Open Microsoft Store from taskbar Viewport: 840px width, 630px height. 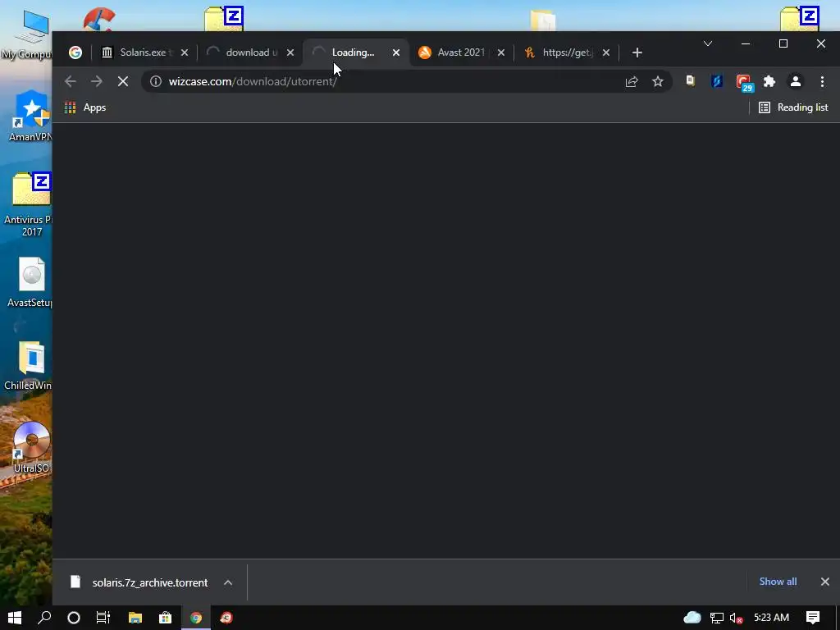pos(166,618)
